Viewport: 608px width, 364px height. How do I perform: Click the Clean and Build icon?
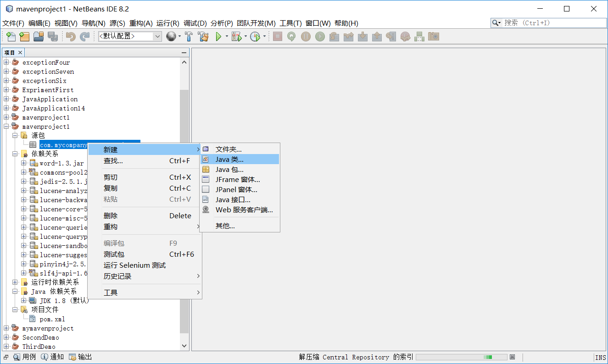(x=203, y=37)
